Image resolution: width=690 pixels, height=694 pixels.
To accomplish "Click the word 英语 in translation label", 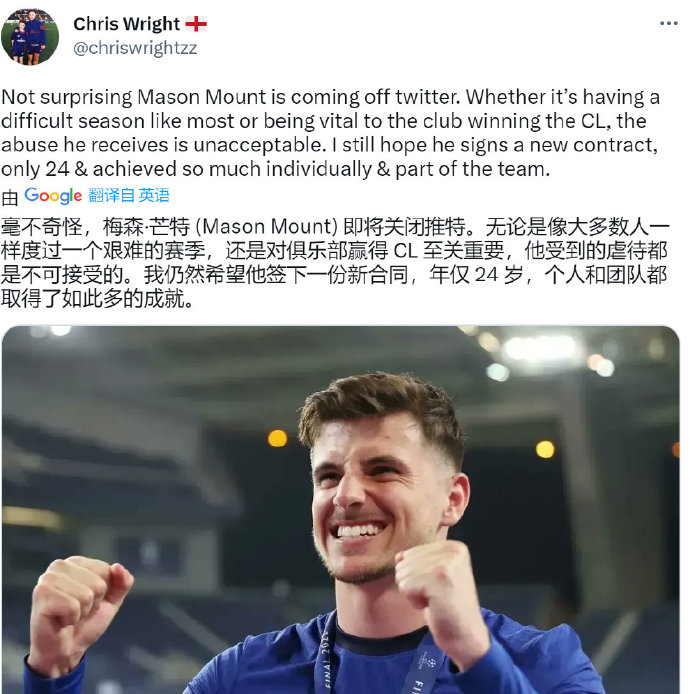I will [154, 195].
